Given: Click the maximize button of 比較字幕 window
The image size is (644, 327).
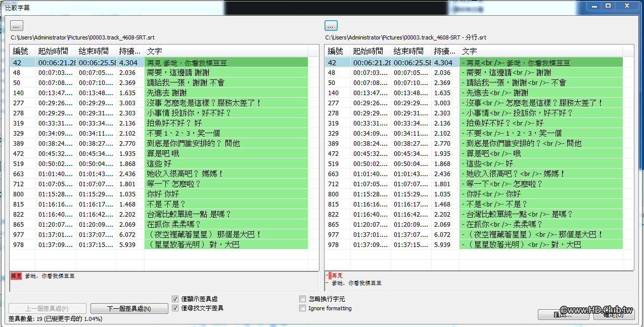Looking at the screenshot, I should pyautogui.click(x=609, y=6).
